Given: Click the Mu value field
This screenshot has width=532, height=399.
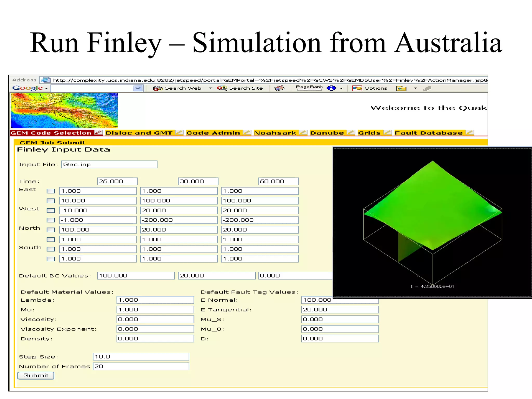Looking at the screenshot, I should 155,310.
